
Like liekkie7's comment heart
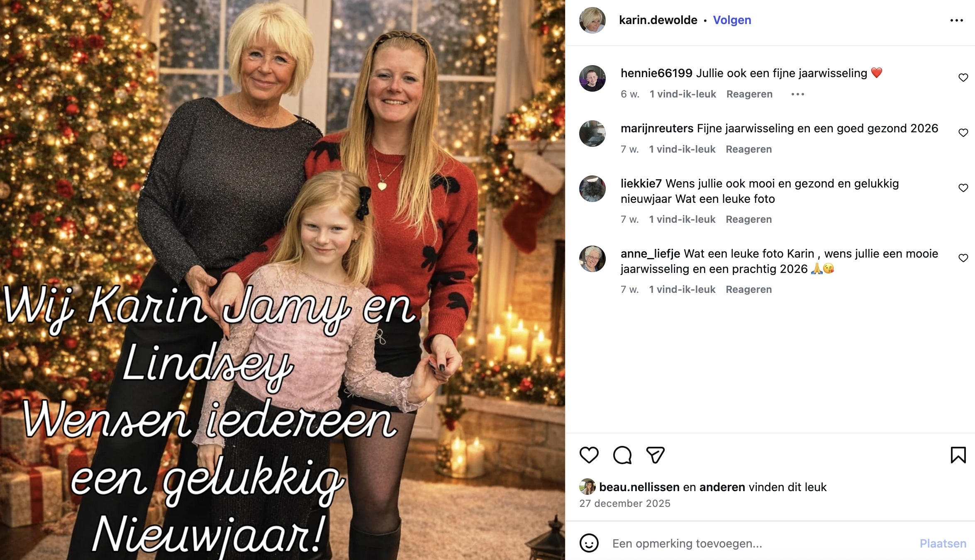963,188
